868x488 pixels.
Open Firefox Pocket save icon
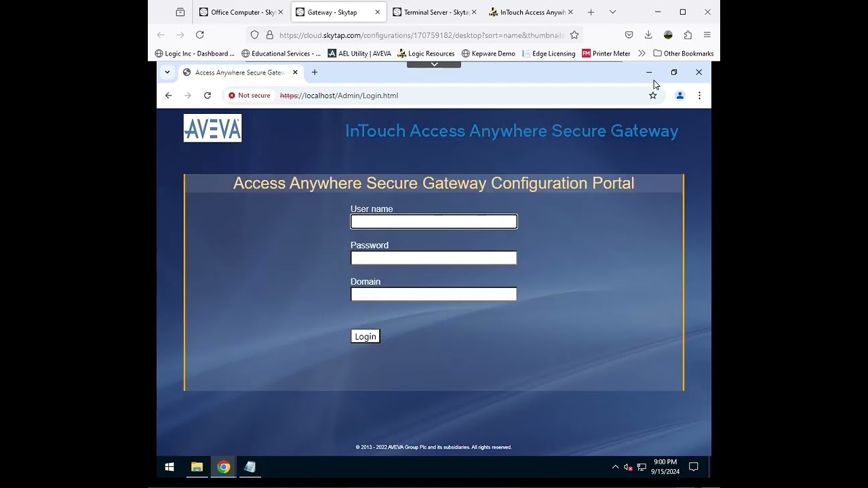point(629,35)
